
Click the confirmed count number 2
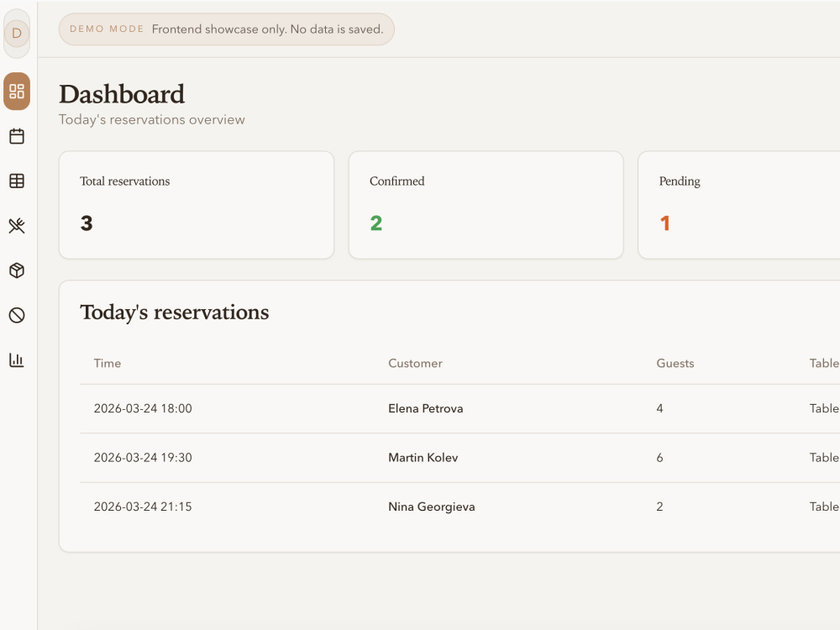pyautogui.click(x=376, y=223)
